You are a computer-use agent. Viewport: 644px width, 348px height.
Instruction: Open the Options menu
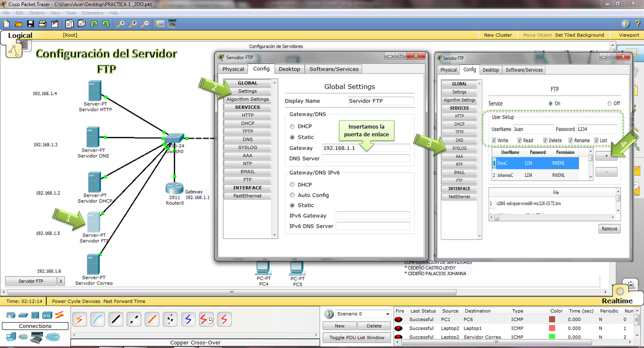(x=37, y=13)
